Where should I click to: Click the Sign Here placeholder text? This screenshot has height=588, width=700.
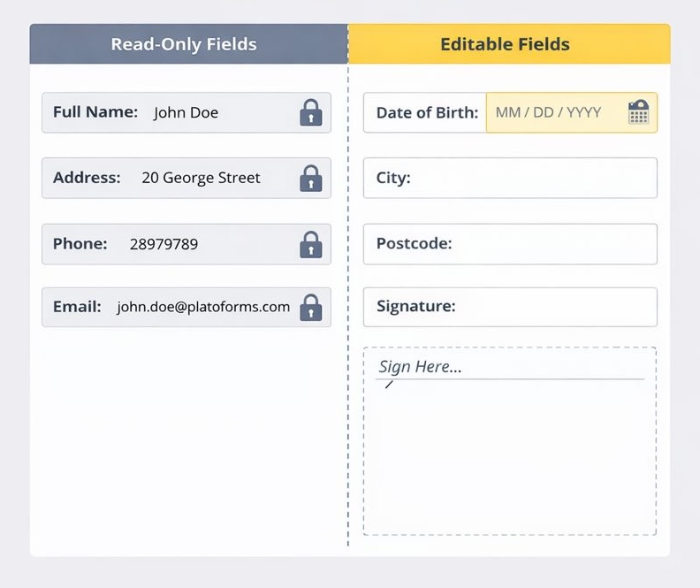point(420,367)
